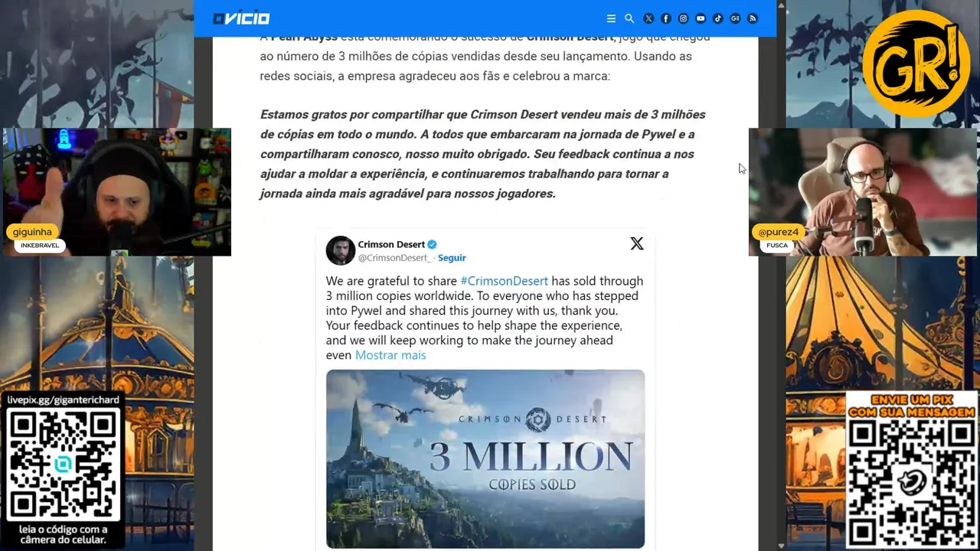
Task: Click the oVicio site logo
Action: [x=241, y=18]
